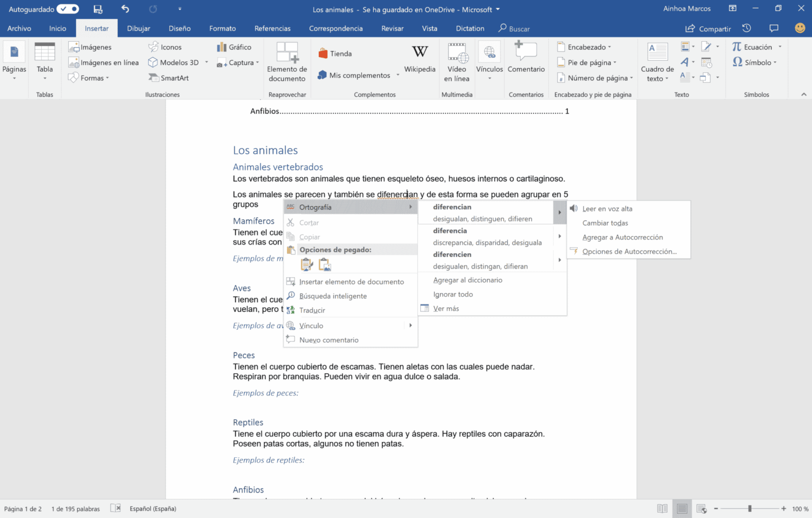
Task: Open the Ecuación equation tool
Action: tap(752, 47)
